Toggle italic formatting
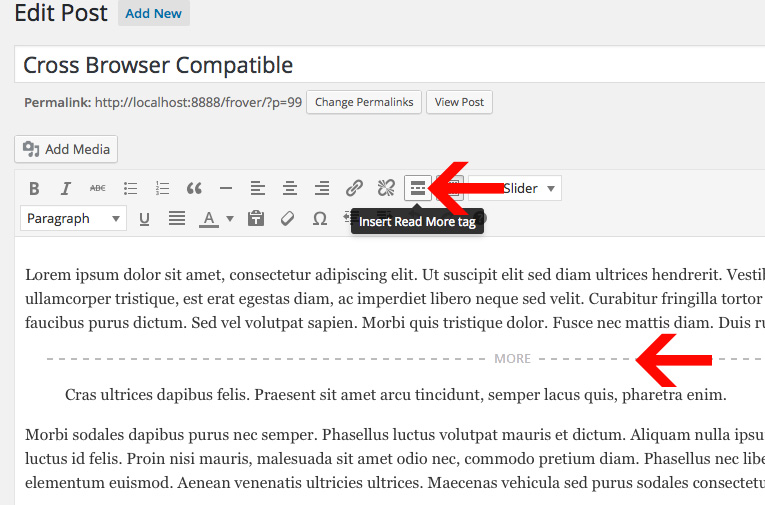 tap(66, 188)
